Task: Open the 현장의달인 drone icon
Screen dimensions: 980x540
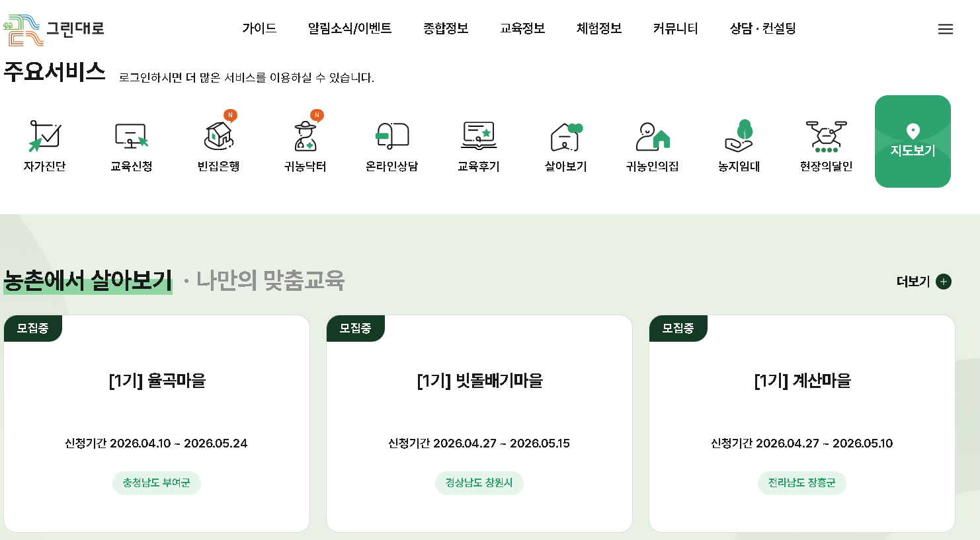Action: (826, 136)
